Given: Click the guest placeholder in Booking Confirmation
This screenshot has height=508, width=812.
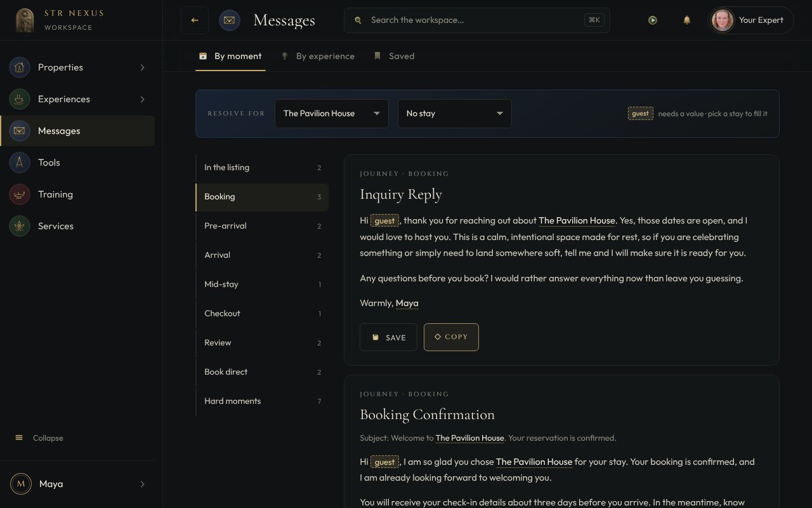Looking at the screenshot, I should (384, 462).
